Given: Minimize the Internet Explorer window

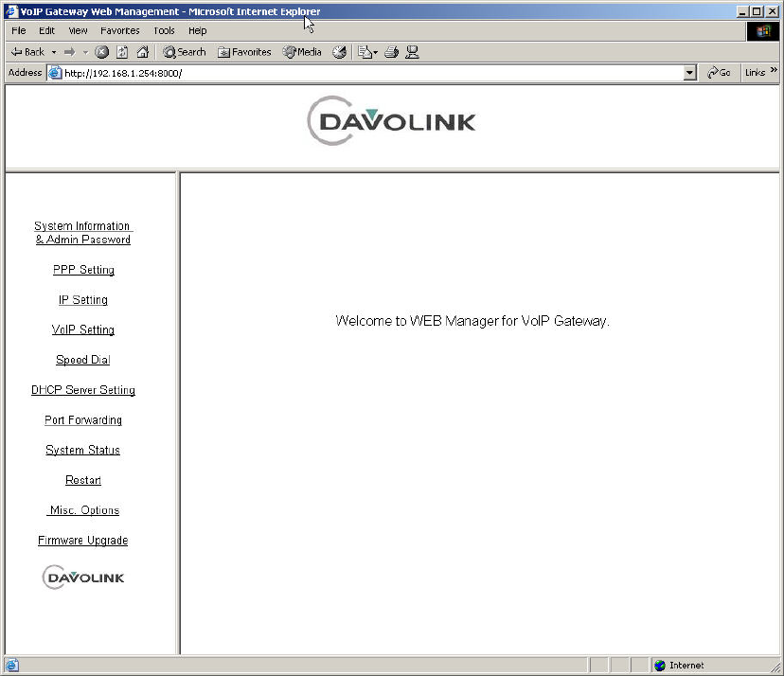Looking at the screenshot, I should point(743,11).
